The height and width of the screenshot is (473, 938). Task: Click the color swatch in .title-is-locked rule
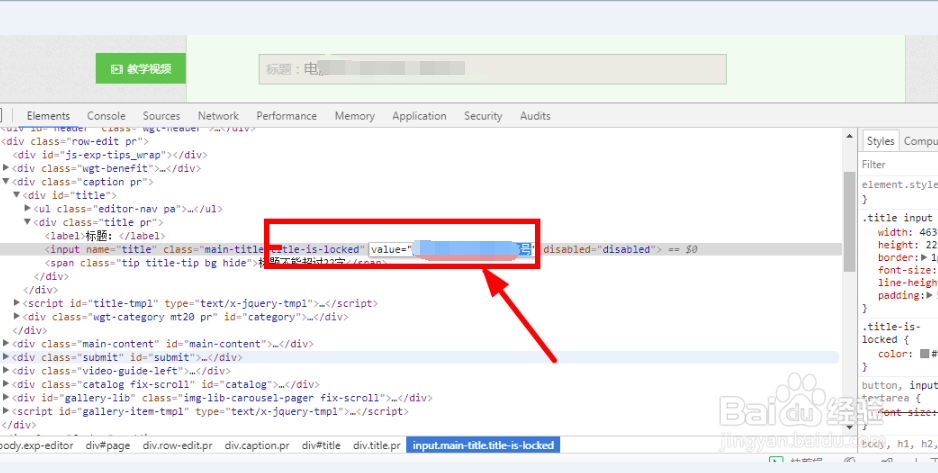click(924, 354)
